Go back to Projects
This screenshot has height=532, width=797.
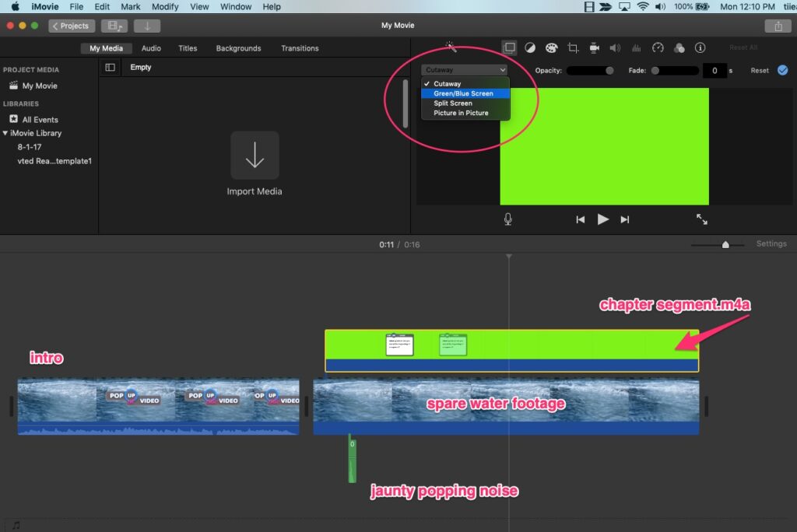71,26
